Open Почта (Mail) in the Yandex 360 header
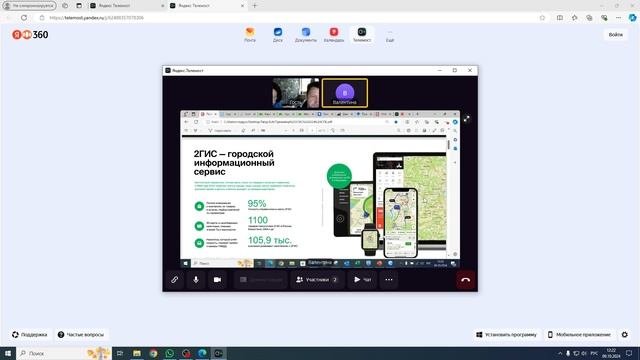 [250, 35]
